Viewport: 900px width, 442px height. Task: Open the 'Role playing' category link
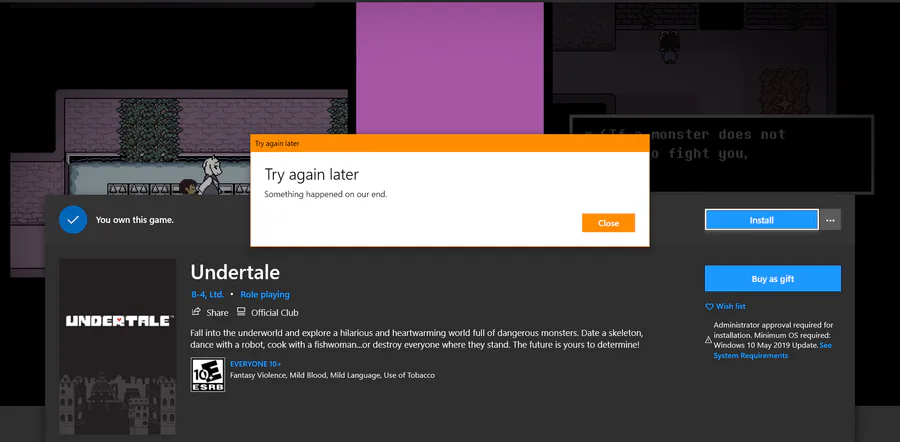pyautogui.click(x=265, y=294)
